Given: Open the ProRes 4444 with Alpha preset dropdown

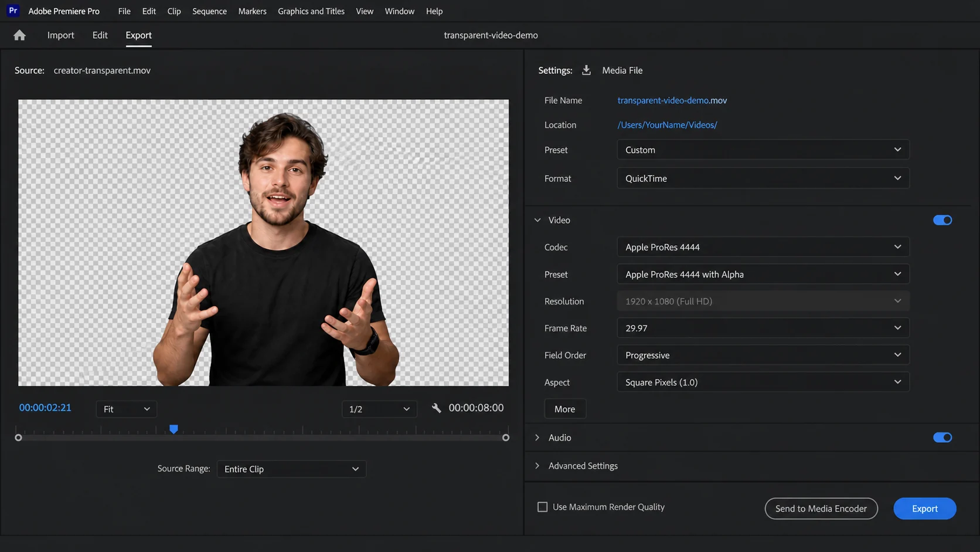Looking at the screenshot, I should pos(763,274).
